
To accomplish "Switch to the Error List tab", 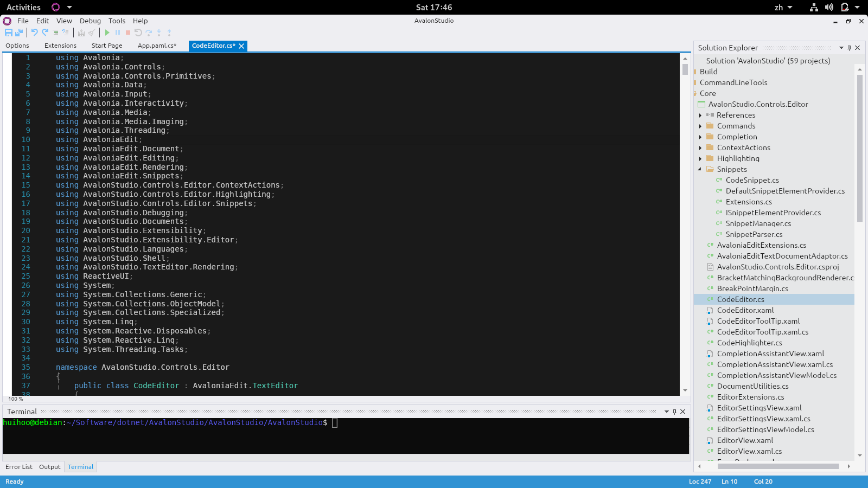I will pos(19,467).
